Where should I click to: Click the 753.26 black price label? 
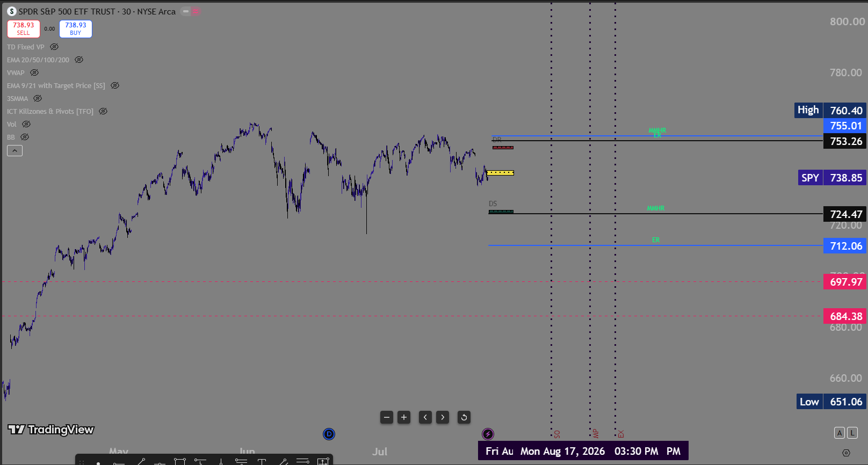(845, 141)
